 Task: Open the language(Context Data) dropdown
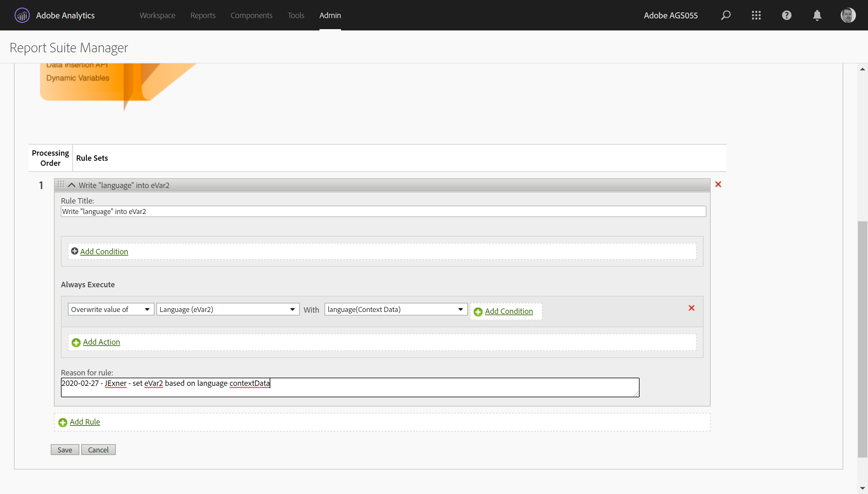(x=396, y=309)
